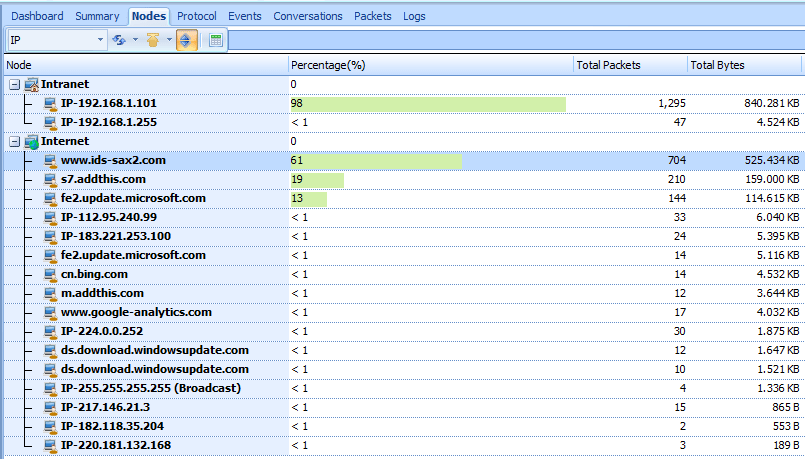Sort by the Total Bytes column header
The image size is (805, 459).
tap(744, 65)
